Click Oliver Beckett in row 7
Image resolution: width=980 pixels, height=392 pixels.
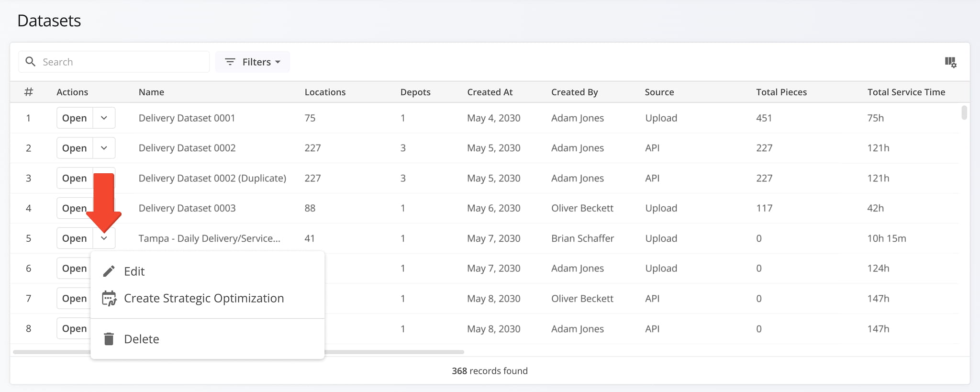pyautogui.click(x=582, y=298)
